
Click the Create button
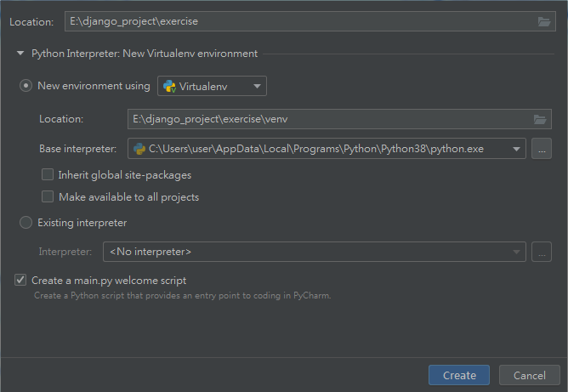pos(459,375)
